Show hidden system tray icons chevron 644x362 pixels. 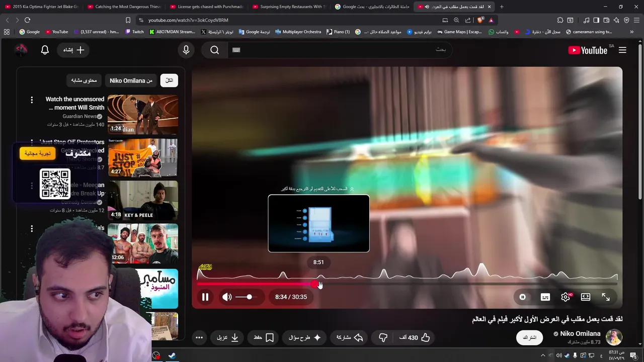542,355
